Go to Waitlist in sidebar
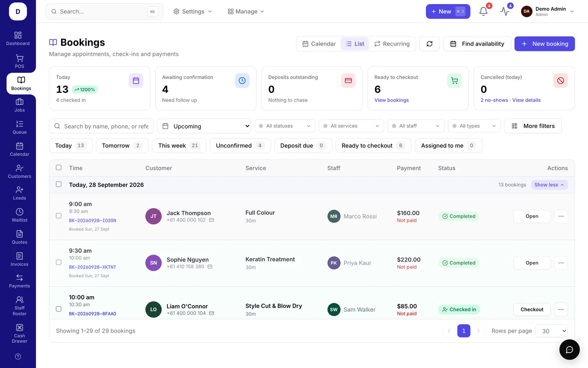The width and height of the screenshot is (588, 368). pos(19,215)
